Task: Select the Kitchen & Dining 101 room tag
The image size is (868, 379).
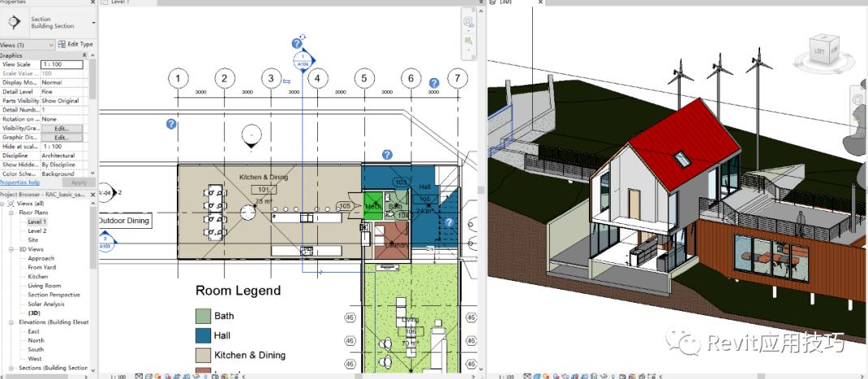Action: pyautogui.click(x=264, y=190)
